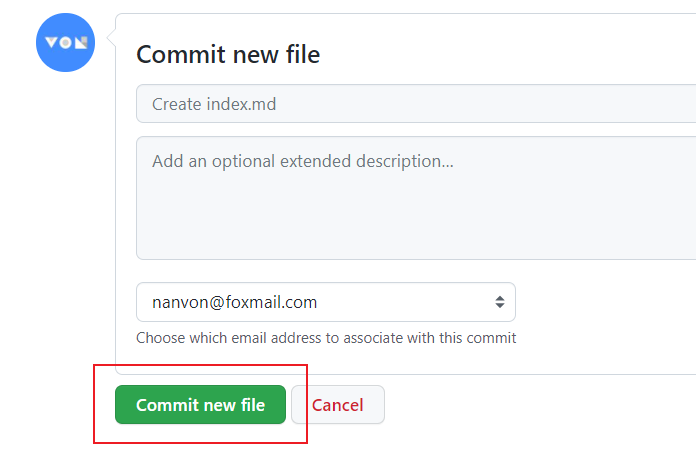Click the red Cancel button
696x467 pixels.
[338, 404]
